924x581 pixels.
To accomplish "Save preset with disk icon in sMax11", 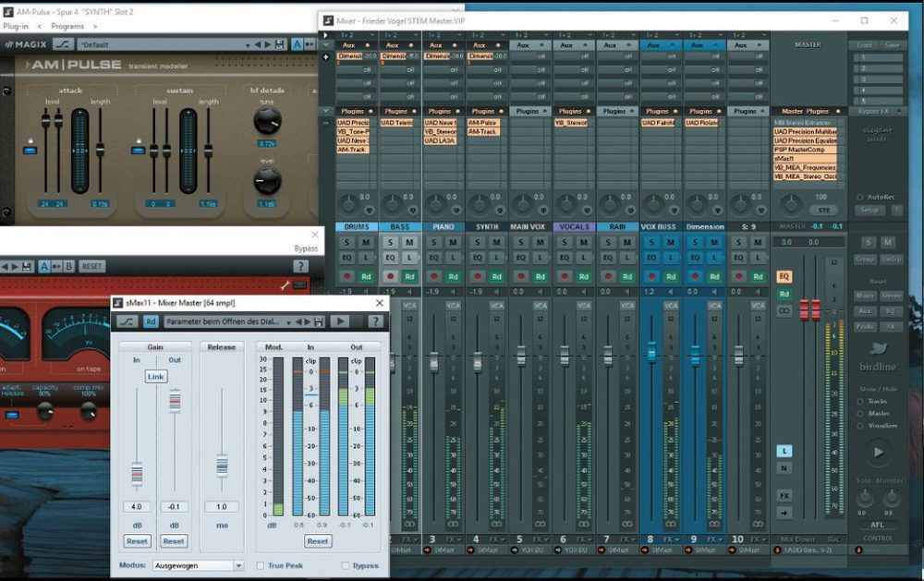I will pyautogui.click(x=319, y=321).
